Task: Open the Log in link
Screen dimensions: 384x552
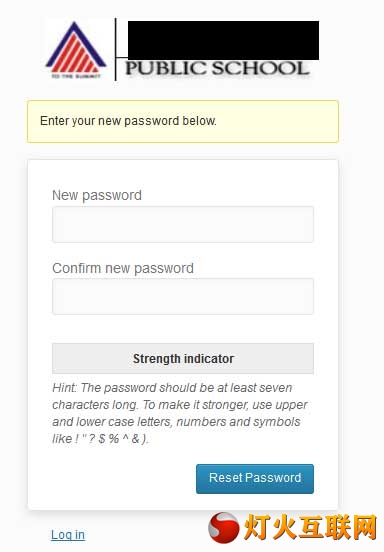Action: [x=68, y=535]
